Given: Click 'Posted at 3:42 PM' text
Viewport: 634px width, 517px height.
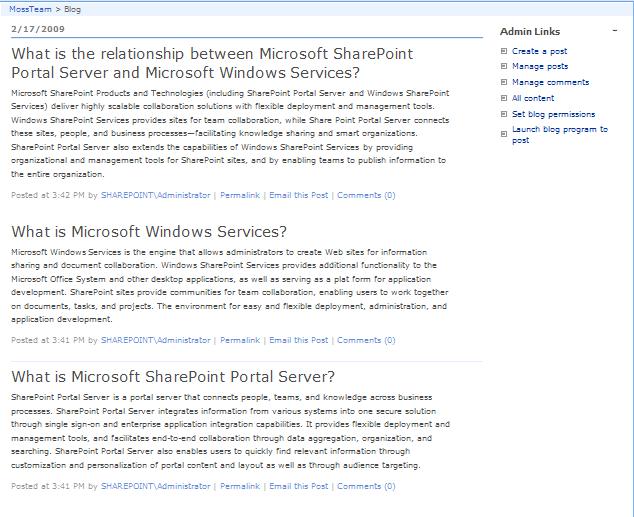Looking at the screenshot, I should click(48, 195).
